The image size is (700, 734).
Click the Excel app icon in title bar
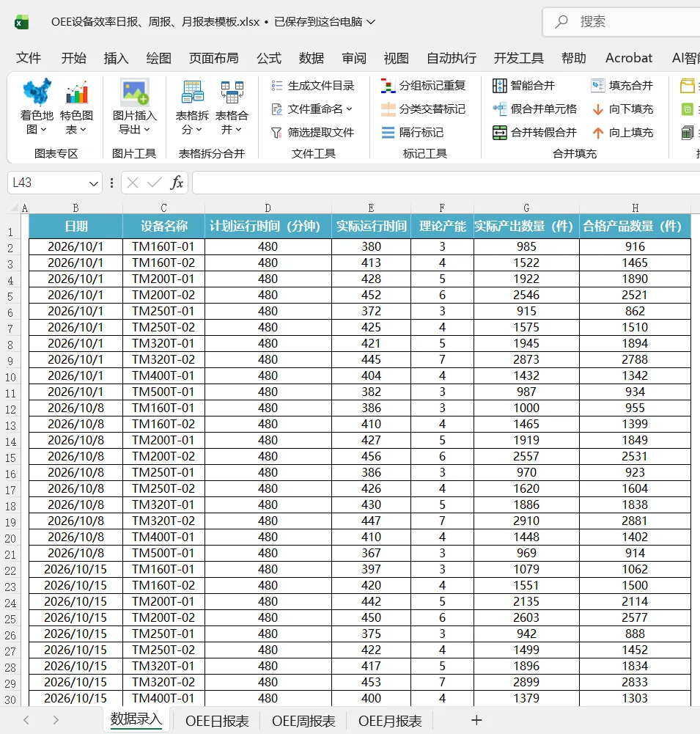pos(21,22)
